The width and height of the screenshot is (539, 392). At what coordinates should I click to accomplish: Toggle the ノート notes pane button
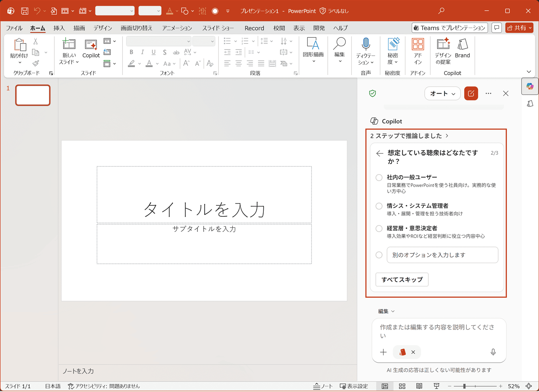(x=323, y=386)
